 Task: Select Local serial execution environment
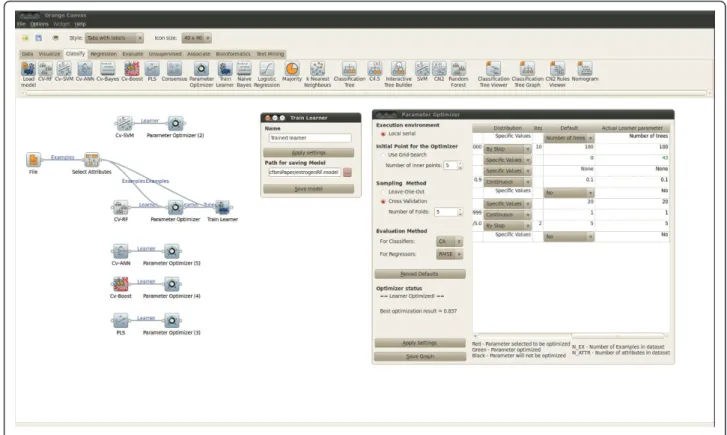[383, 134]
